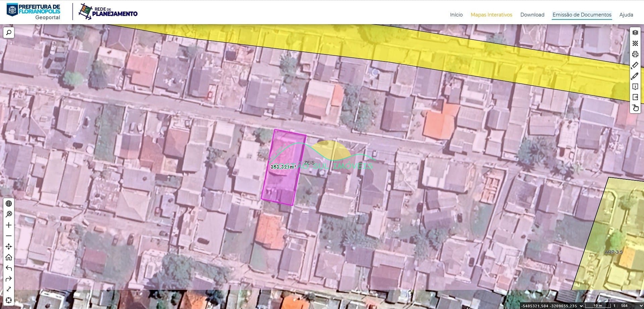Image resolution: width=644 pixels, height=309 pixels.
Task: Activate the info identify tool
Action: click(x=635, y=87)
